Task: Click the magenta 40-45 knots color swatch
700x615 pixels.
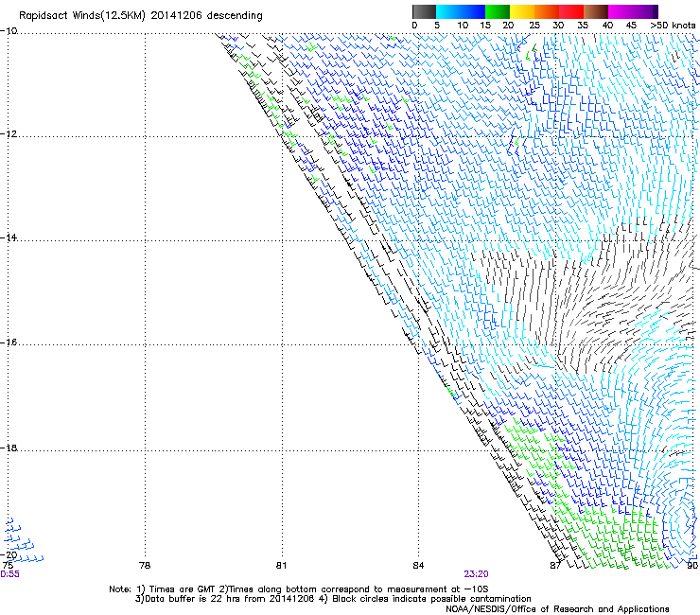Action: (621, 11)
